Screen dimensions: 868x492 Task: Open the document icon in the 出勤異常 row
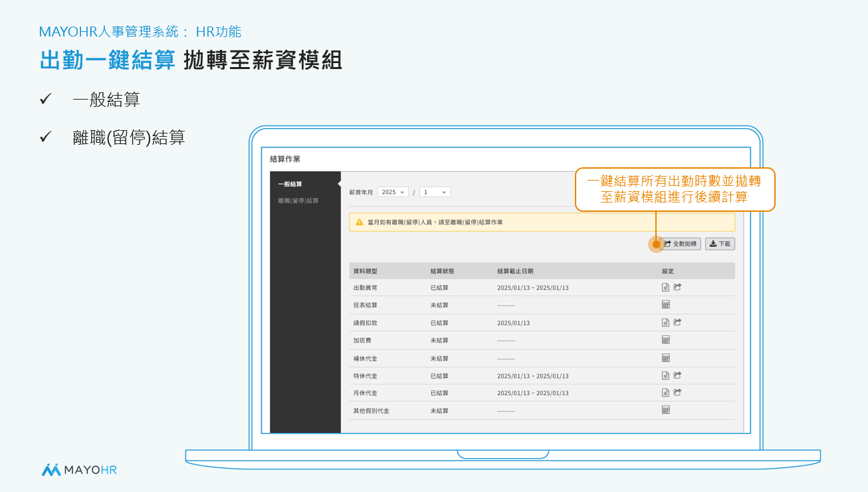665,287
